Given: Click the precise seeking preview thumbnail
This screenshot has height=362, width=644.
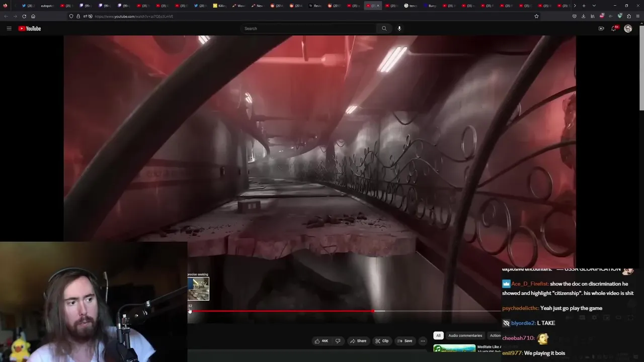Looking at the screenshot, I should coord(198,289).
